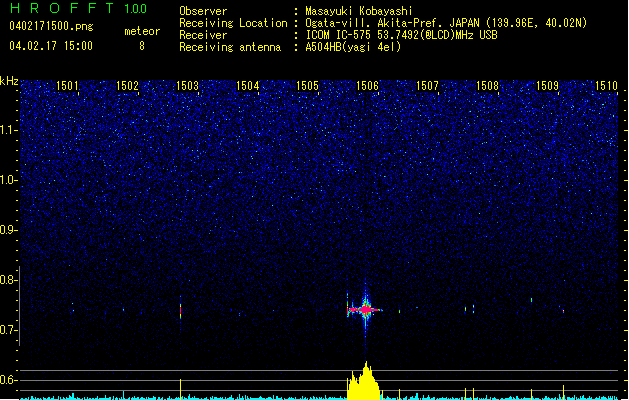Select the 1510 time marker
629x400 pixels.
(x=606, y=86)
